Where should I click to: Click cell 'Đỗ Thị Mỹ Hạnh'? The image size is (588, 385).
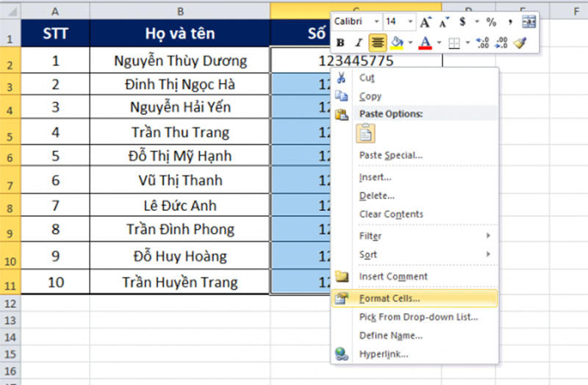(180, 156)
